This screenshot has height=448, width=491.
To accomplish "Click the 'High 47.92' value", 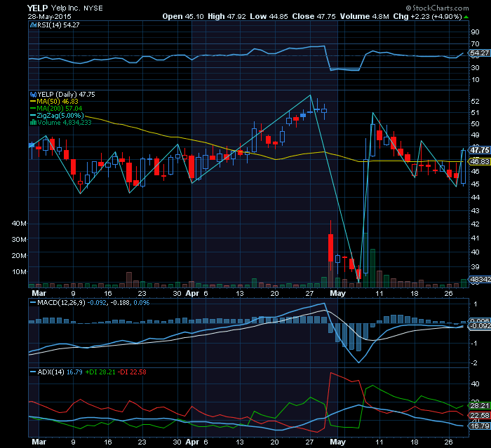I will (227, 17).
